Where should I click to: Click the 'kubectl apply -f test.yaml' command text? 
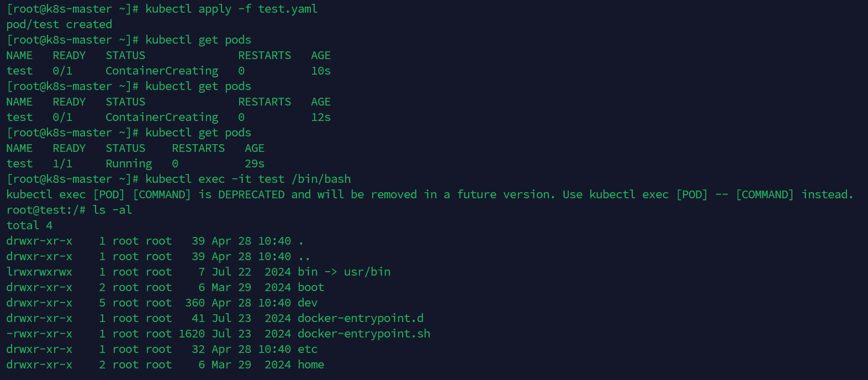pyautogui.click(x=231, y=9)
